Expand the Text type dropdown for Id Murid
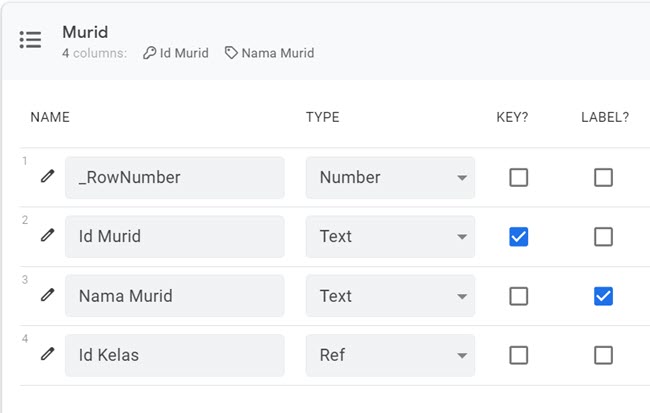This screenshot has height=413, width=650. pos(390,237)
